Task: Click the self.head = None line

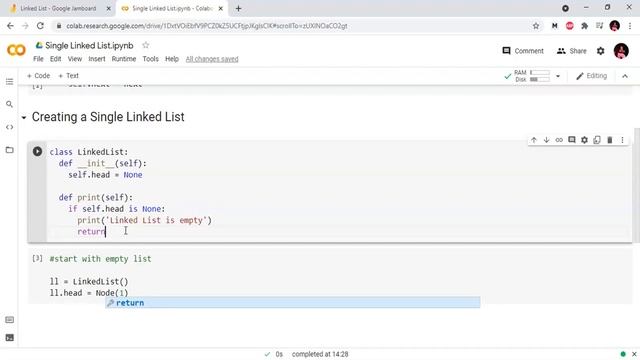Action: [105, 175]
